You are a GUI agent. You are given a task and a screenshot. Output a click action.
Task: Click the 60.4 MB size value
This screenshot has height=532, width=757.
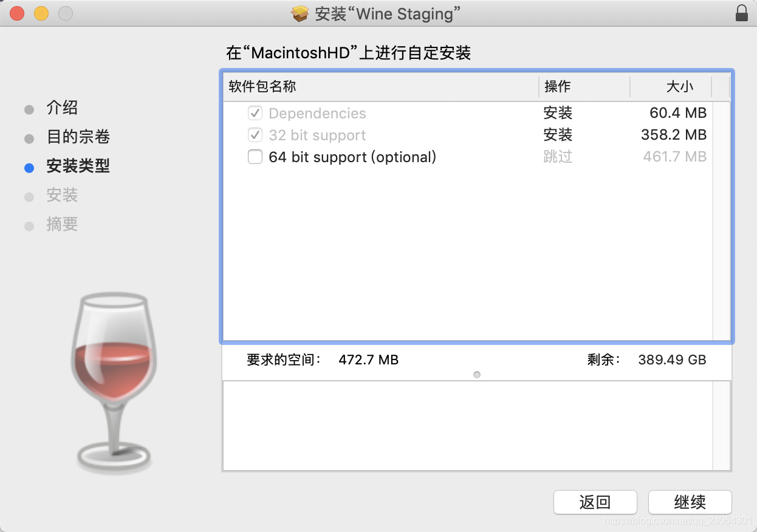pos(678,114)
